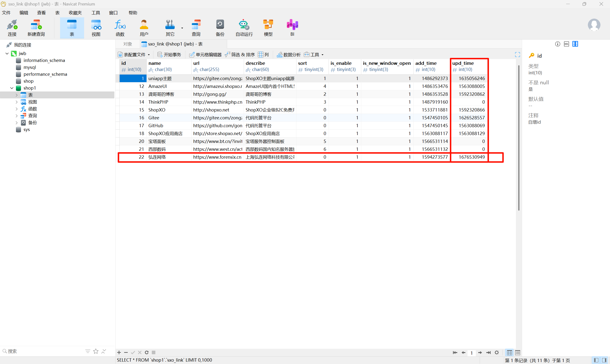This screenshot has width=610, height=364.
Task: Open New Query (新建查询) from toolbar
Action: click(x=36, y=28)
